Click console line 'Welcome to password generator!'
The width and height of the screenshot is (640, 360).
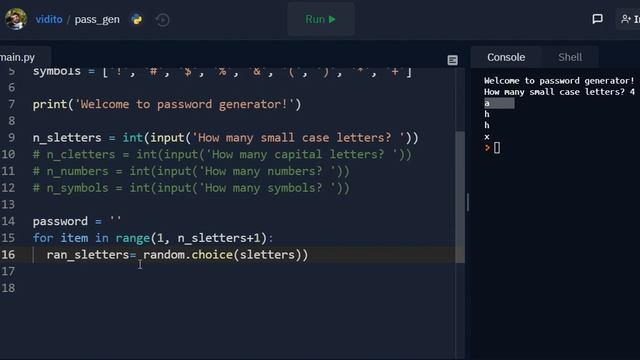pyautogui.click(x=559, y=81)
